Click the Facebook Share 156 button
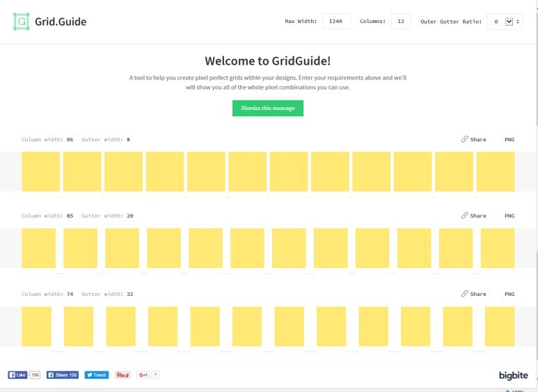Image resolution: width=538 pixels, height=392 pixels. tap(63, 375)
